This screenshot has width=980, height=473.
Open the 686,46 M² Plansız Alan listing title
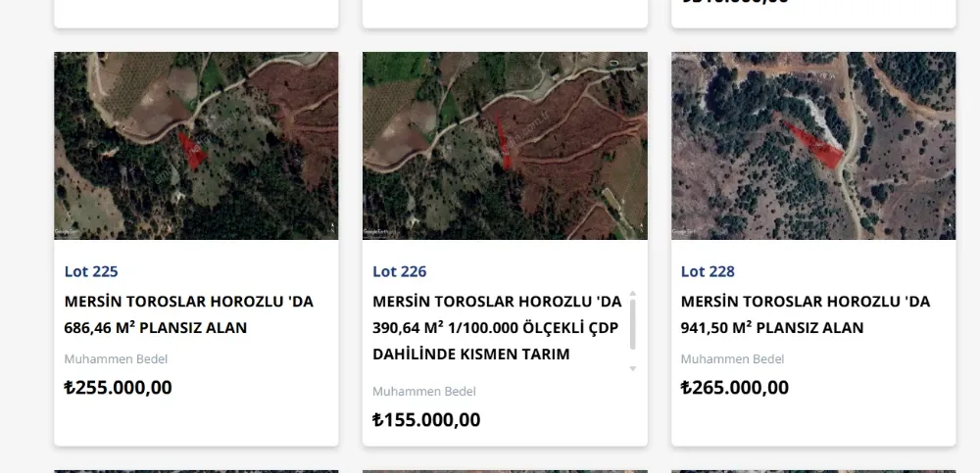(x=188, y=314)
